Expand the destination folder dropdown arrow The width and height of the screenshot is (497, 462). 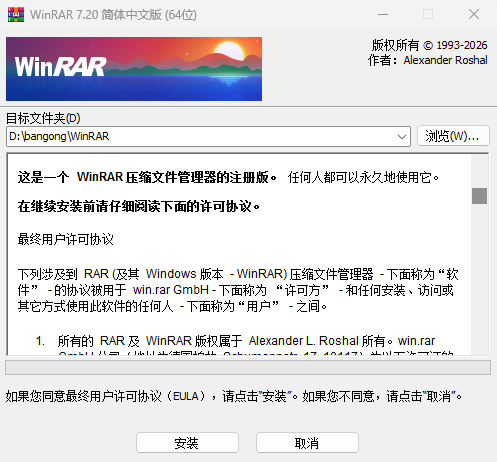point(402,137)
